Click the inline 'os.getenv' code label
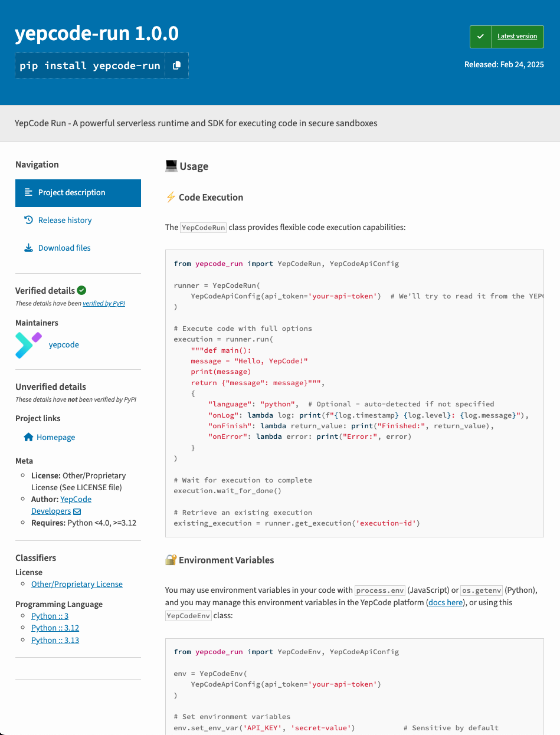Screen dimensions: 560x735 [482, 590]
